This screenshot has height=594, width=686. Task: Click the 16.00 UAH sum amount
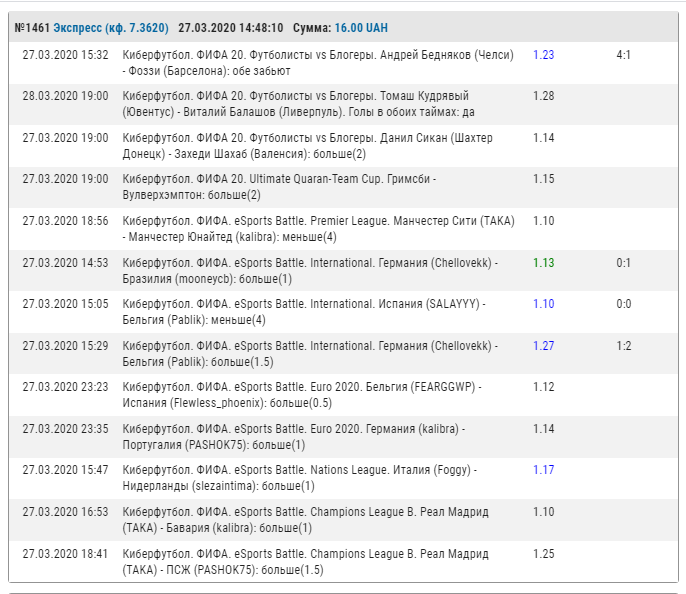361,28
